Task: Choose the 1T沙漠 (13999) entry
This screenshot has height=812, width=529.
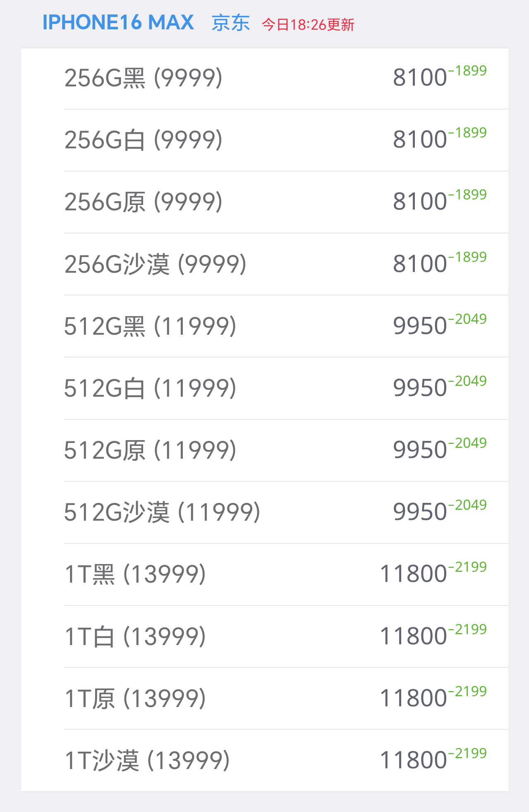Action: pyautogui.click(x=147, y=760)
